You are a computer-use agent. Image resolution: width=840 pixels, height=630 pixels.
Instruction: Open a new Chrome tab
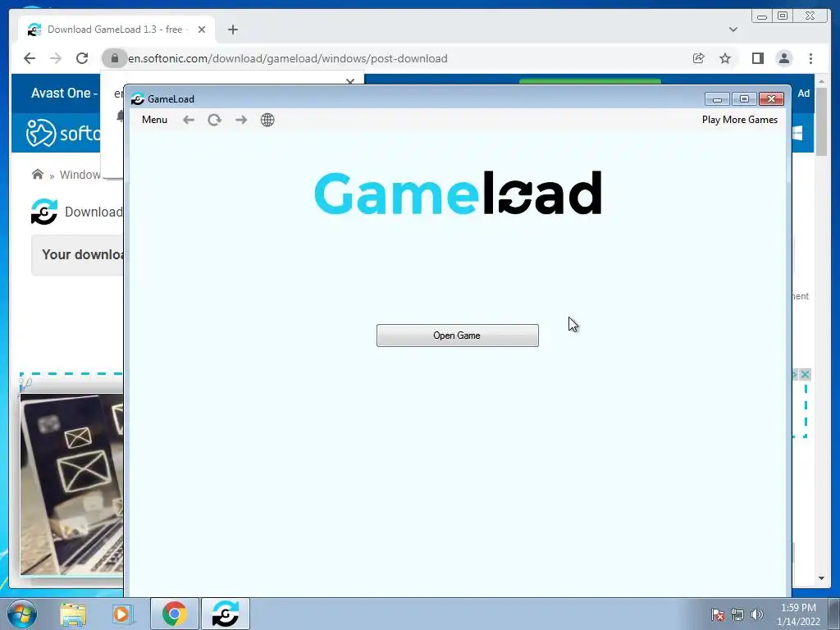pos(232,30)
